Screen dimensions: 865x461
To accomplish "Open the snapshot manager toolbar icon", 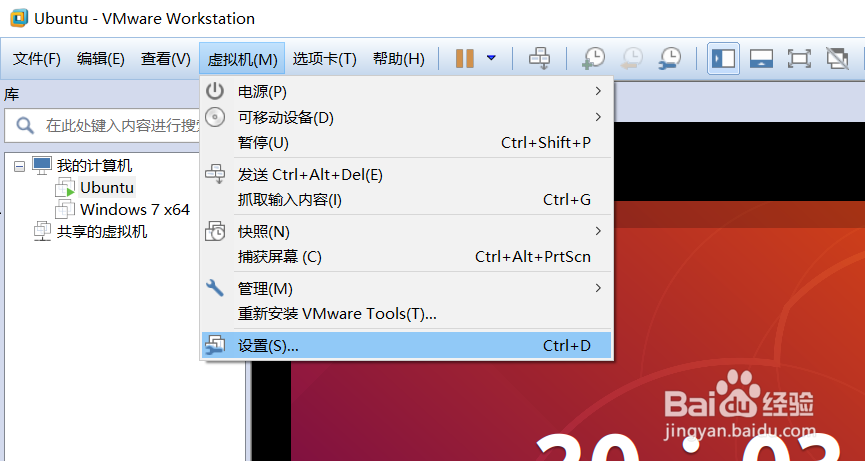I will tap(670, 58).
